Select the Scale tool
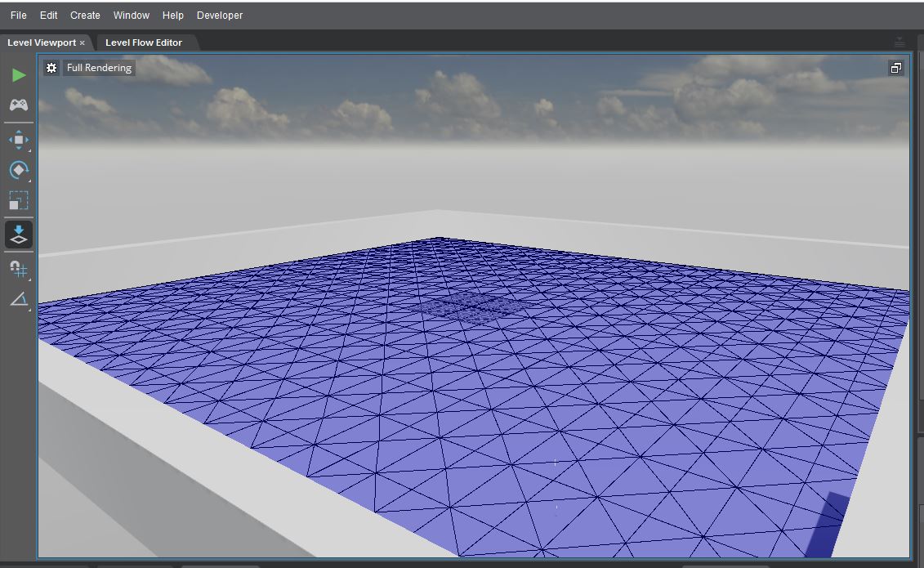 click(x=18, y=200)
